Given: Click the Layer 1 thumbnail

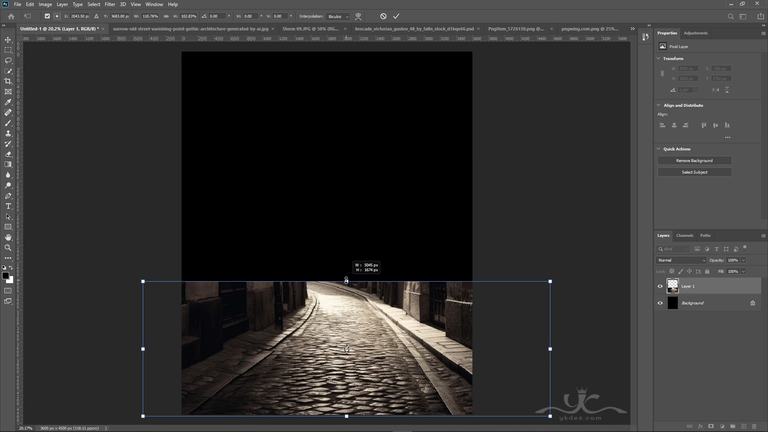Looking at the screenshot, I should [x=672, y=286].
